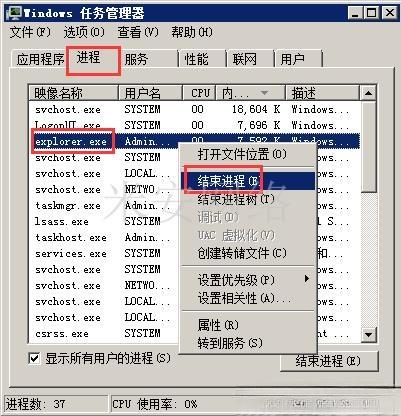The height and width of the screenshot is (416, 401).
Task: Click the 结束进程(E) button at the bottom
Action: 329,361
